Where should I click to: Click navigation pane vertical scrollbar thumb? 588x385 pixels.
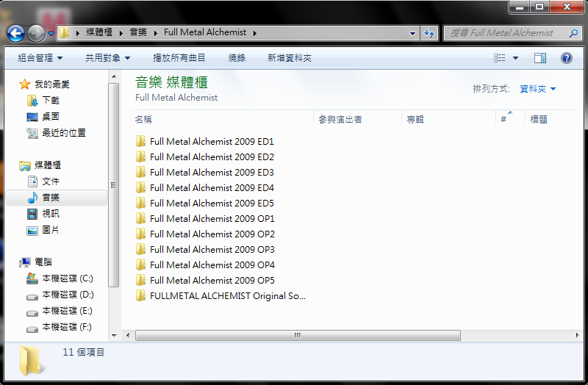114,185
